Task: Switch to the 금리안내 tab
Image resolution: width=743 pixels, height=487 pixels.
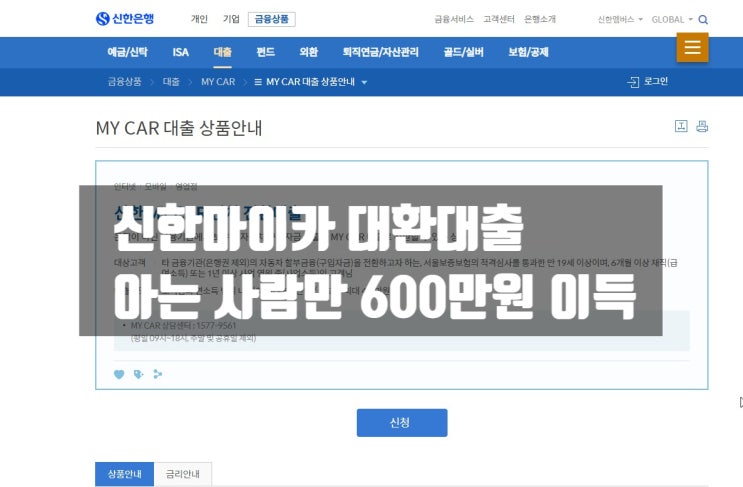Action: click(x=183, y=474)
